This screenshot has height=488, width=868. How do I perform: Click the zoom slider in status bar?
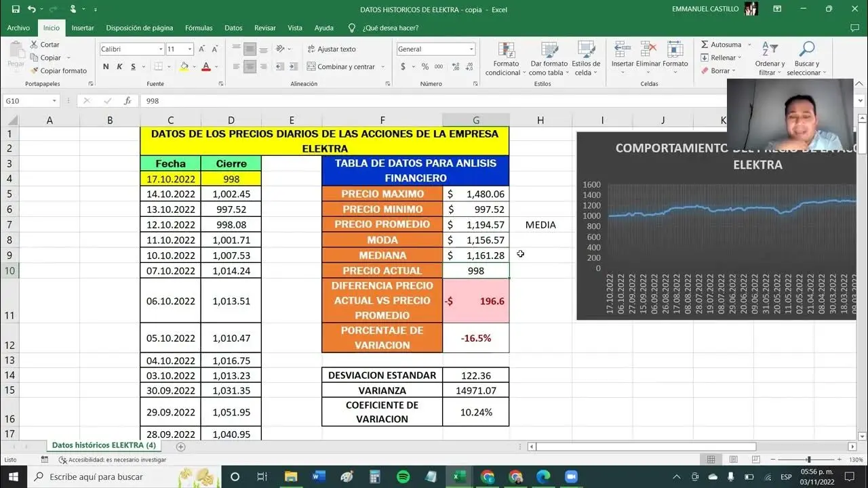[x=807, y=460]
